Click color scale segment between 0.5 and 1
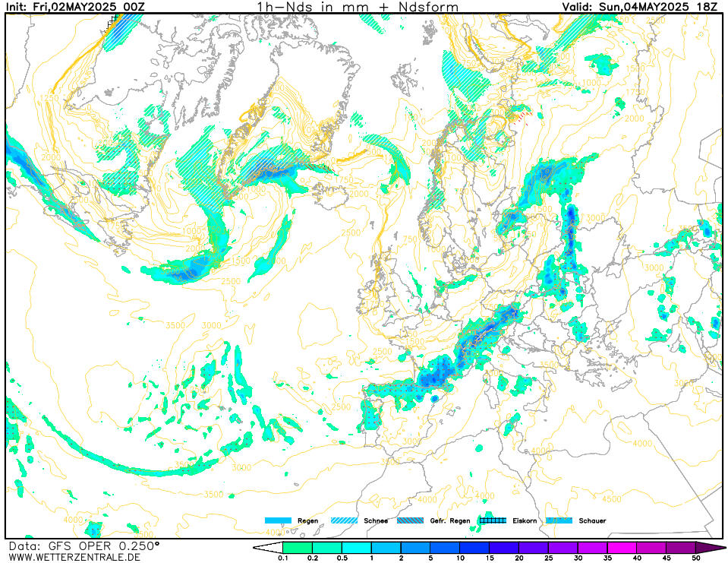The width and height of the screenshot is (728, 563). point(357,547)
